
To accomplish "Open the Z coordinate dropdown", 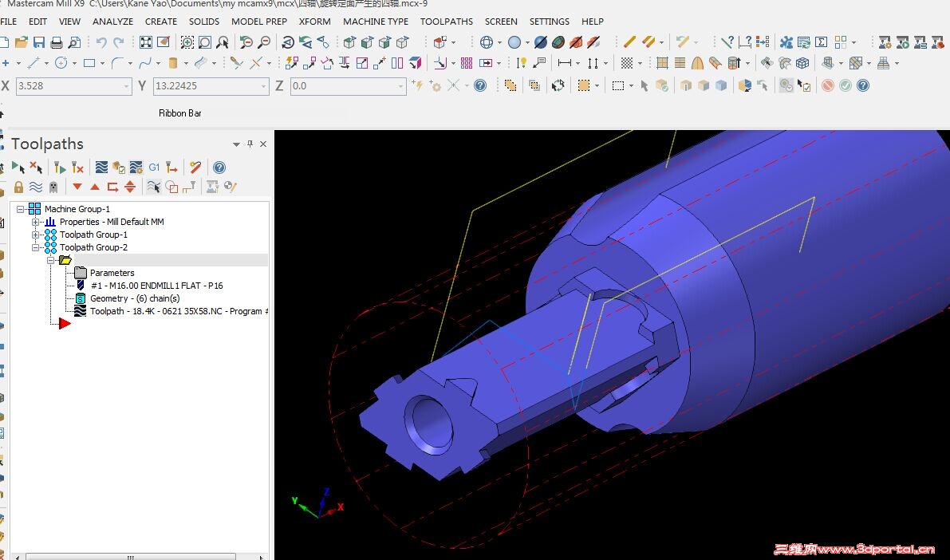I will [400, 86].
